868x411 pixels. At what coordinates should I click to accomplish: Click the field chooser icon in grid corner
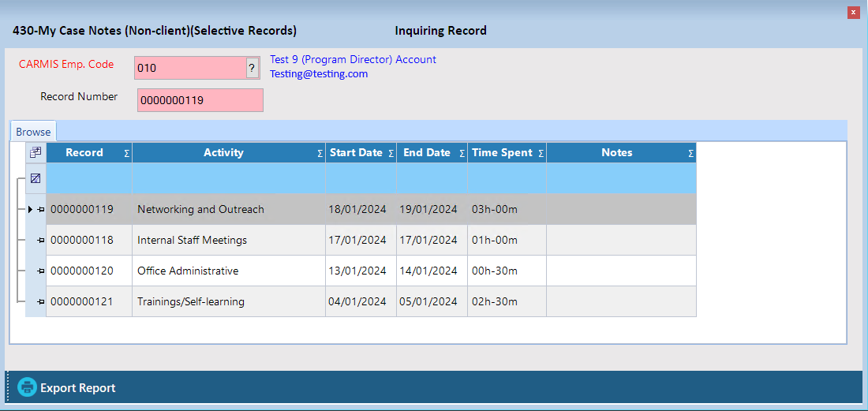pos(36,153)
